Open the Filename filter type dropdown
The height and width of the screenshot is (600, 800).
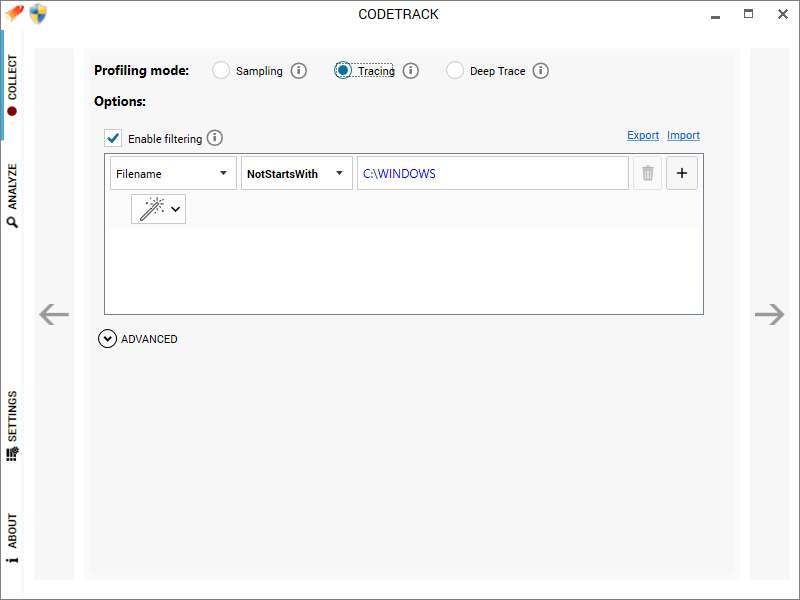tap(173, 173)
